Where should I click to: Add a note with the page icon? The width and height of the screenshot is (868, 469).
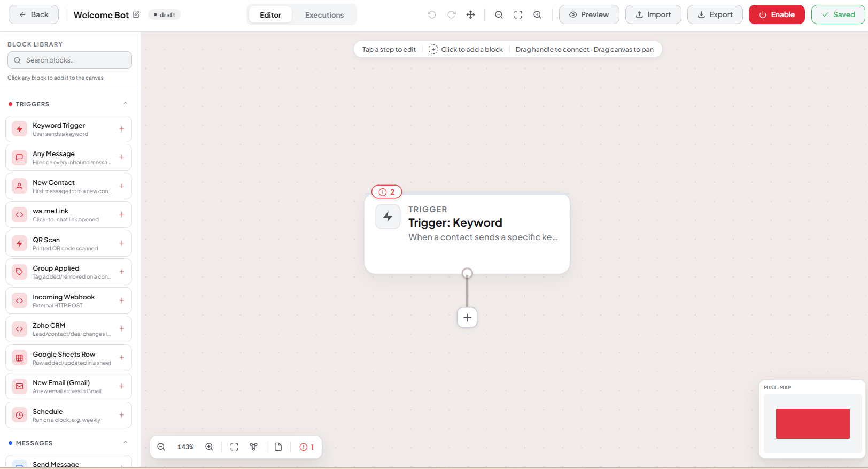[x=278, y=447]
